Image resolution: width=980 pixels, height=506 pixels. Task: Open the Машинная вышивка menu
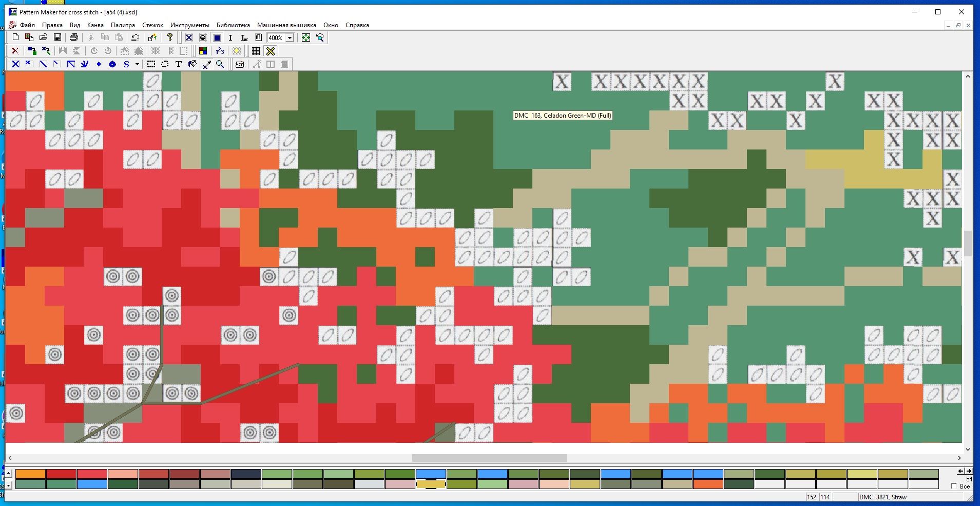(x=286, y=25)
